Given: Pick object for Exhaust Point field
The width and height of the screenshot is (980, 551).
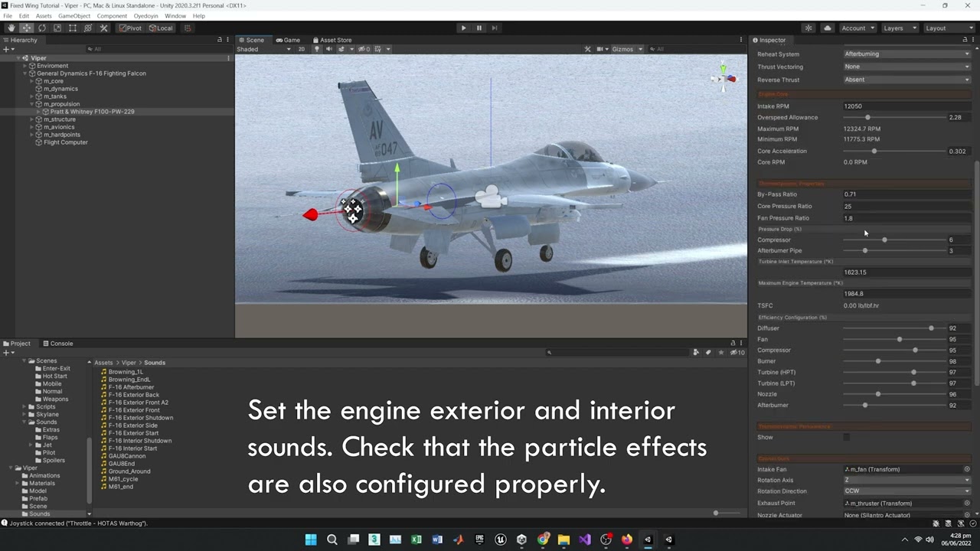Looking at the screenshot, I should tap(967, 504).
